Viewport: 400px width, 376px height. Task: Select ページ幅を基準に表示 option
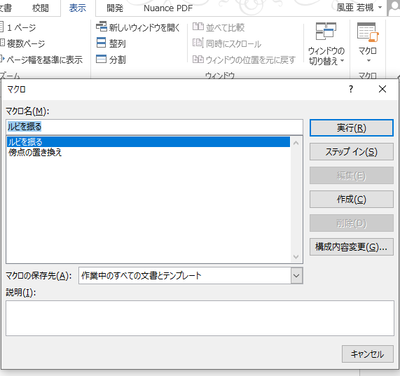pos(41,60)
